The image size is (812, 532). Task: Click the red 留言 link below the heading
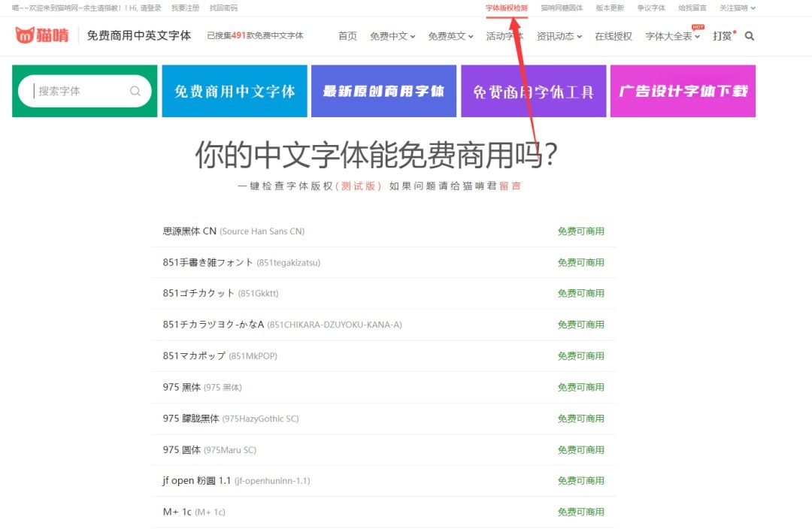(x=510, y=186)
